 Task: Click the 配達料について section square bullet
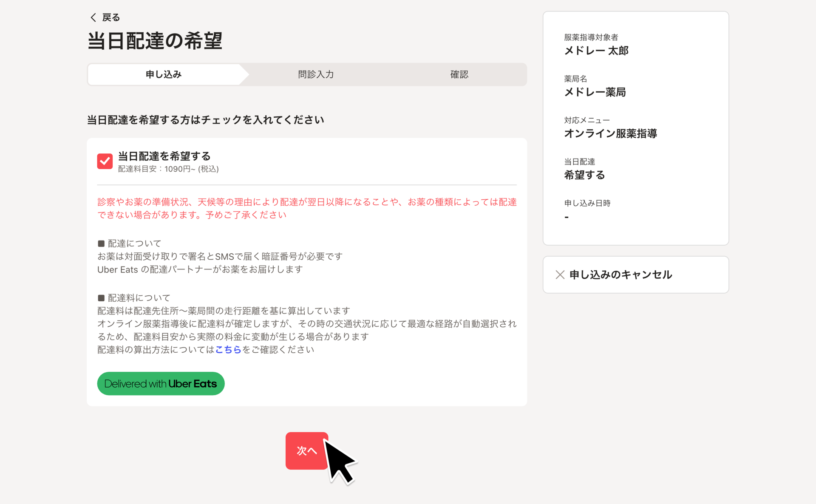pos(101,298)
